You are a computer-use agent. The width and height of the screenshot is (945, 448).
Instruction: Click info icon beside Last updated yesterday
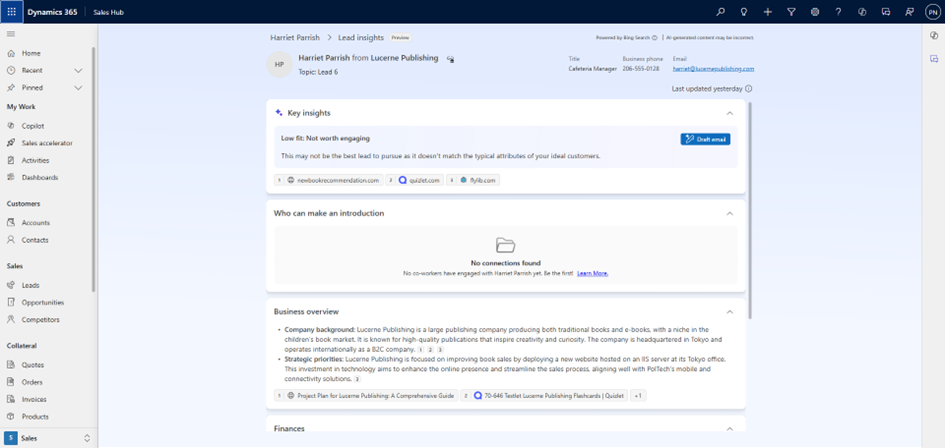pyautogui.click(x=749, y=89)
